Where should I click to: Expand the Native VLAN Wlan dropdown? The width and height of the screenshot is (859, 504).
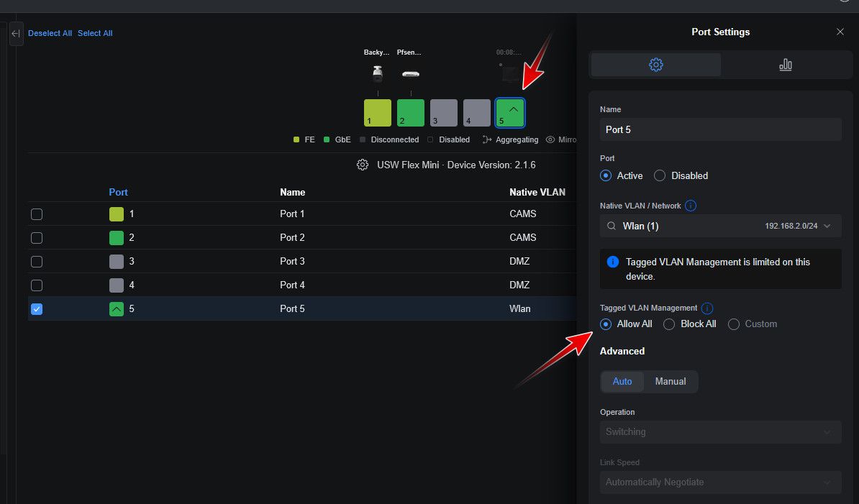click(x=720, y=226)
